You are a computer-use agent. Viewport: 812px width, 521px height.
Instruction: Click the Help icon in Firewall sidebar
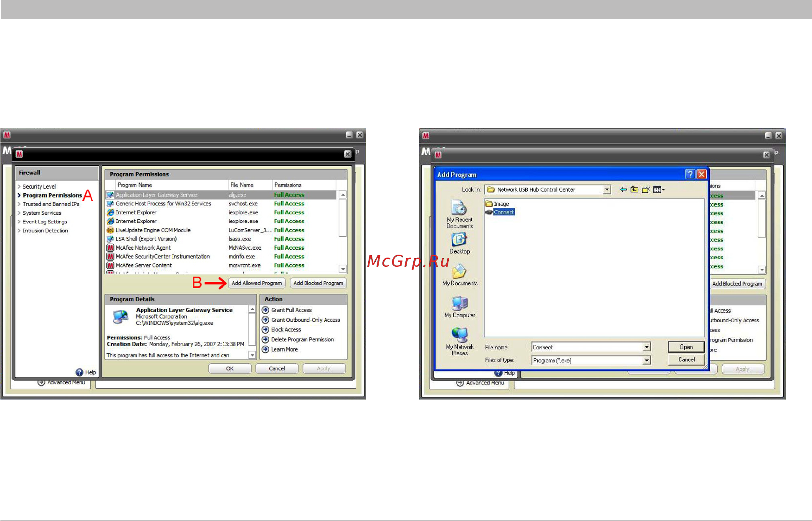point(79,372)
